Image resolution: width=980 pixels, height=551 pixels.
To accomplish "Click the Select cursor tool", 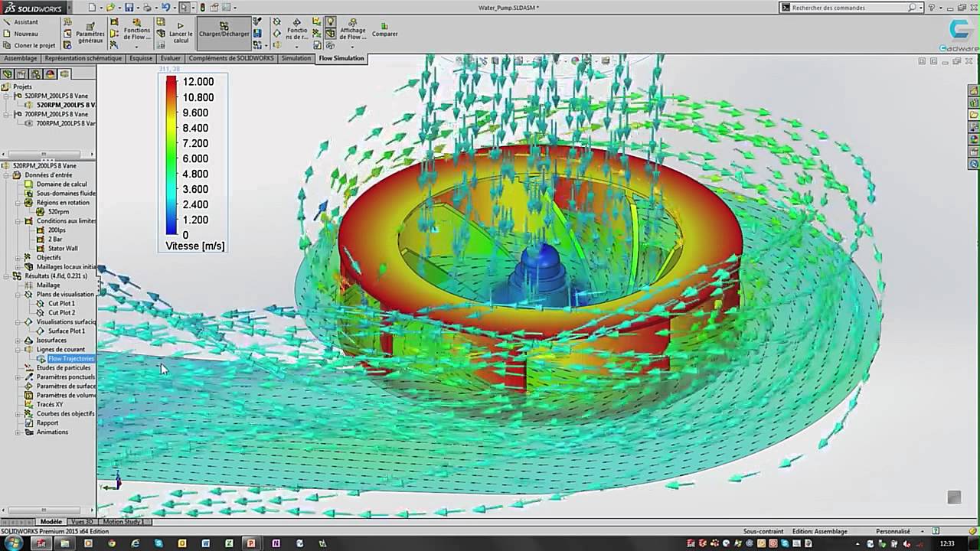I will (x=184, y=8).
